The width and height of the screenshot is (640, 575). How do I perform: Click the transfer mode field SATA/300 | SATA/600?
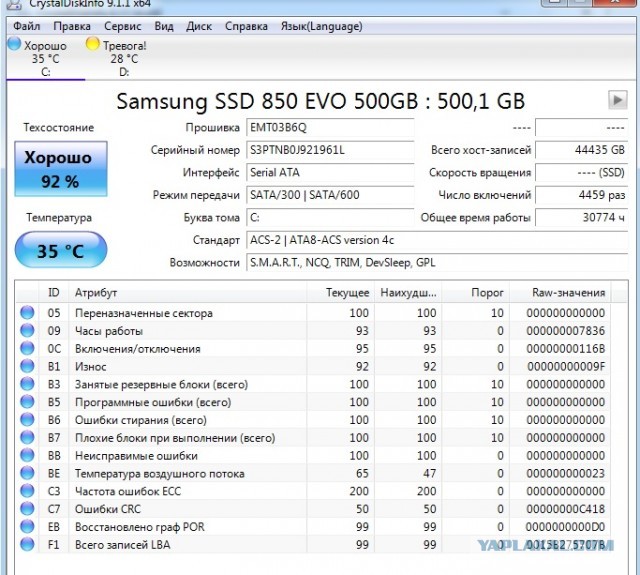coord(330,195)
